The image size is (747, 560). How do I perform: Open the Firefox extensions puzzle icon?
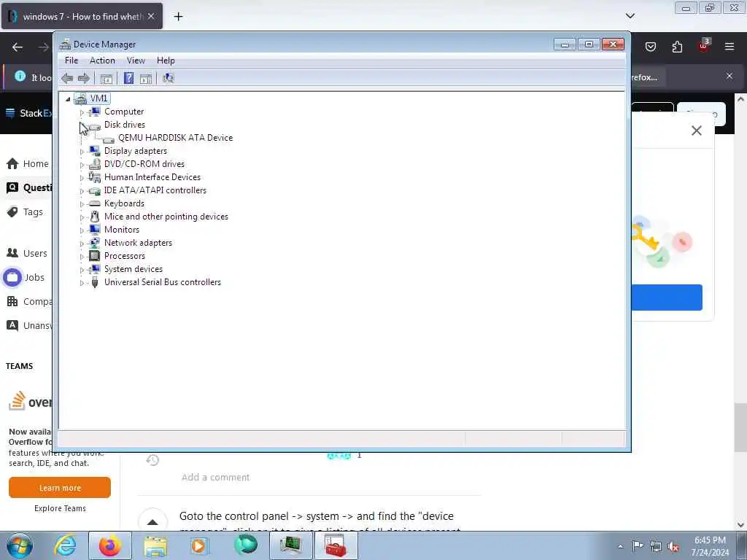677,47
